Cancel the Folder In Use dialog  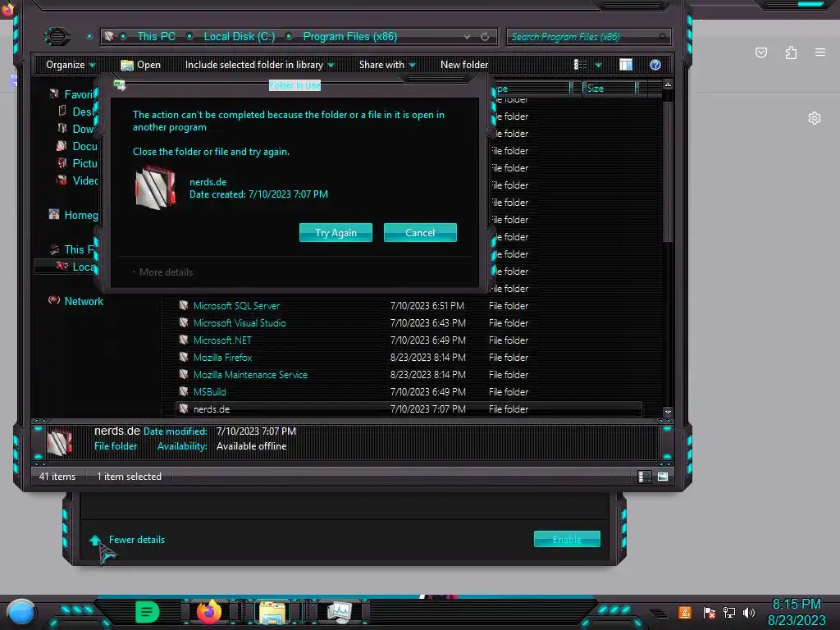[x=420, y=232]
